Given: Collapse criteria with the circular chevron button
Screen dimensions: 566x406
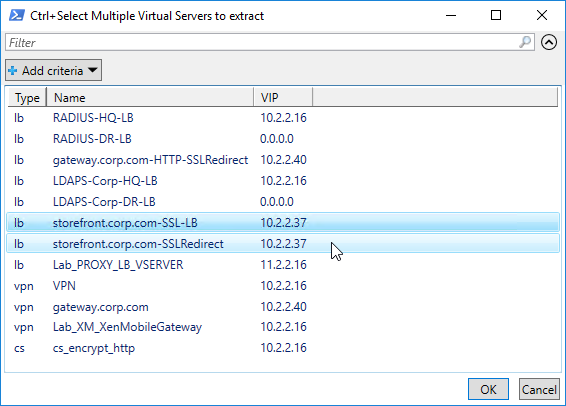Looking at the screenshot, I should [x=549, y=42].
